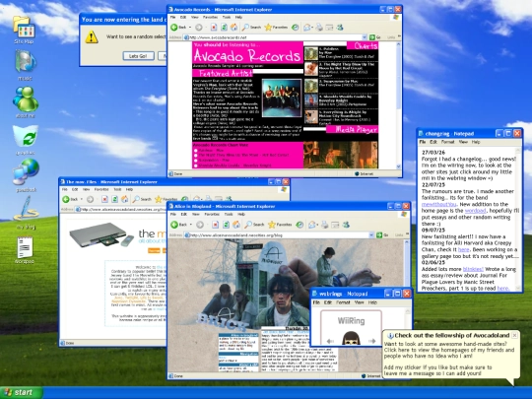This screenshot has width=532, height=399.
Task: Click Media Player video thumbnail
Action: (x=340, y=155)
